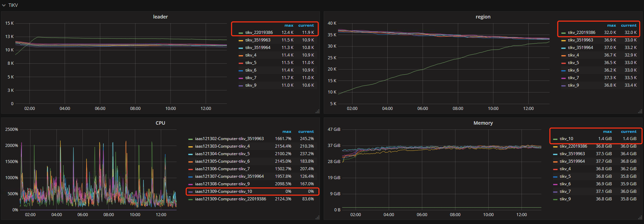Toggle iaas121309-Computer-tikv_10 series in CPU legend

point(223,191)
